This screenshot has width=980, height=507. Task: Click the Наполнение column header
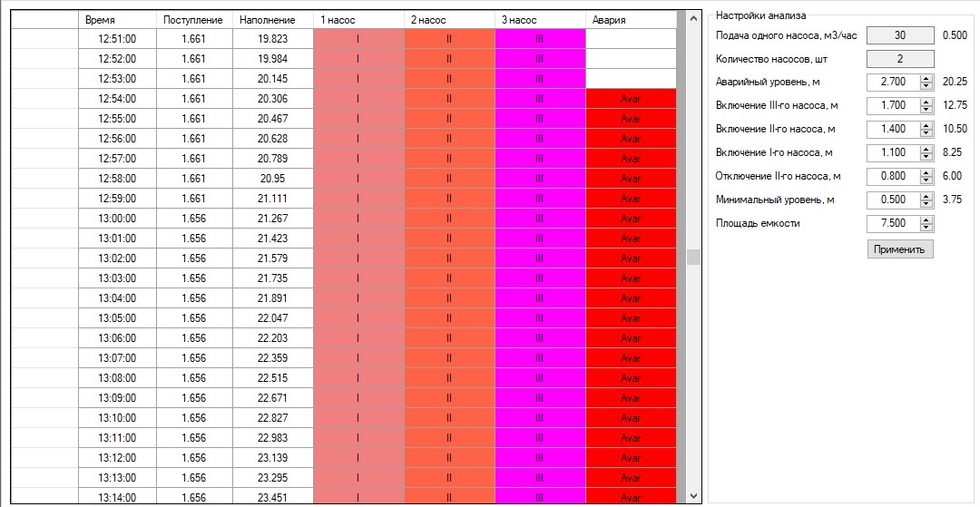point(272,20)
